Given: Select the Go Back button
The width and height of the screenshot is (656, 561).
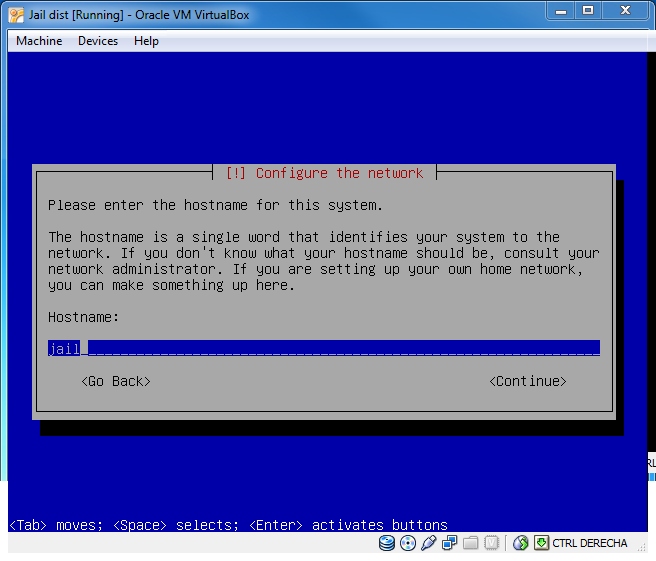Looking at the screenshot, I should coord(116,381).
